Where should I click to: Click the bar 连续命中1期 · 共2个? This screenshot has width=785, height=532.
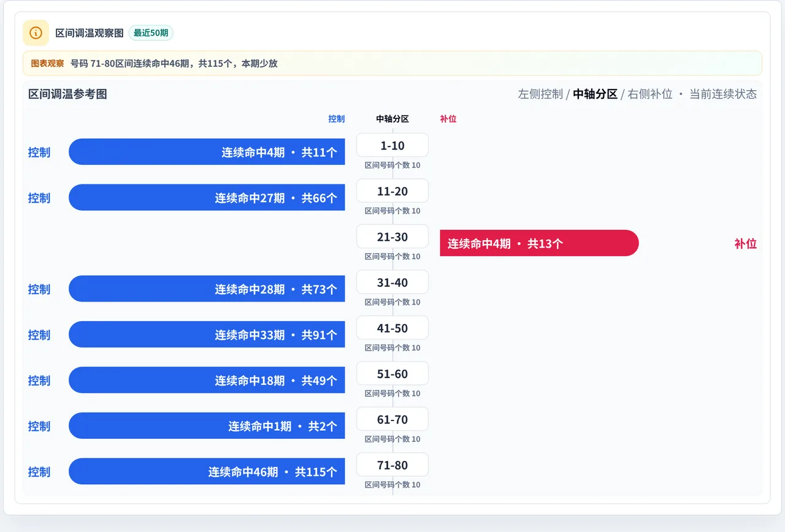click(x=207, y=426)
